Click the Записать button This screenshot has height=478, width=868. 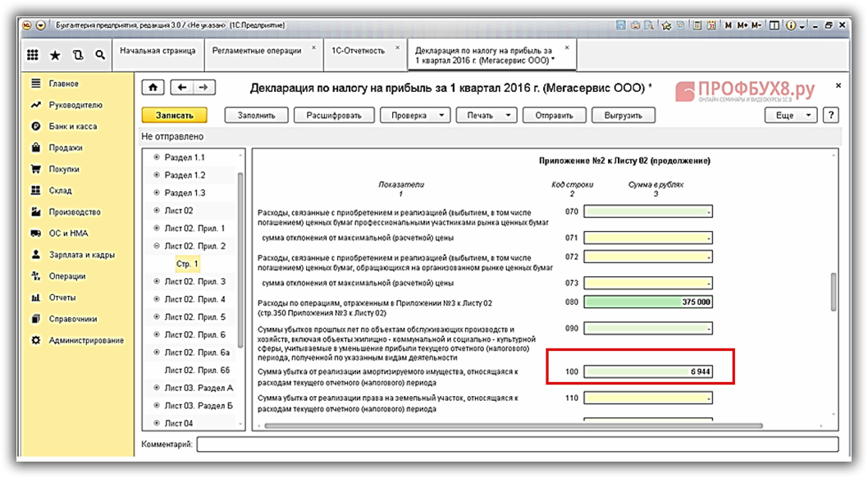(x=174, y=116)
